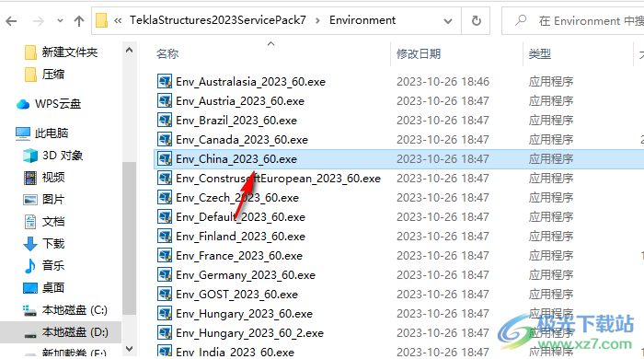Open the address bar history dropdown
This screenshot has height=359, width=644.
click(x=448, y=21)
